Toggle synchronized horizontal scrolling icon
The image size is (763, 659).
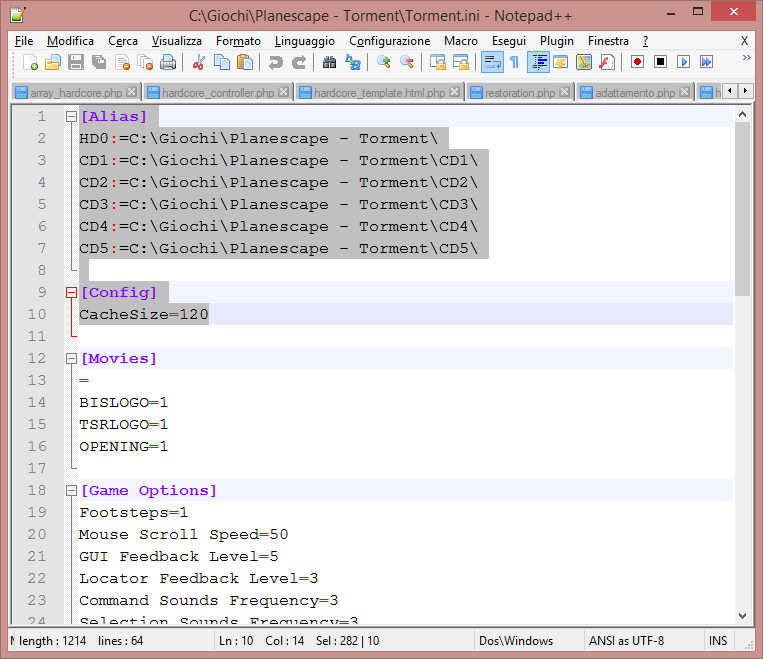click(x=460, y=62)
